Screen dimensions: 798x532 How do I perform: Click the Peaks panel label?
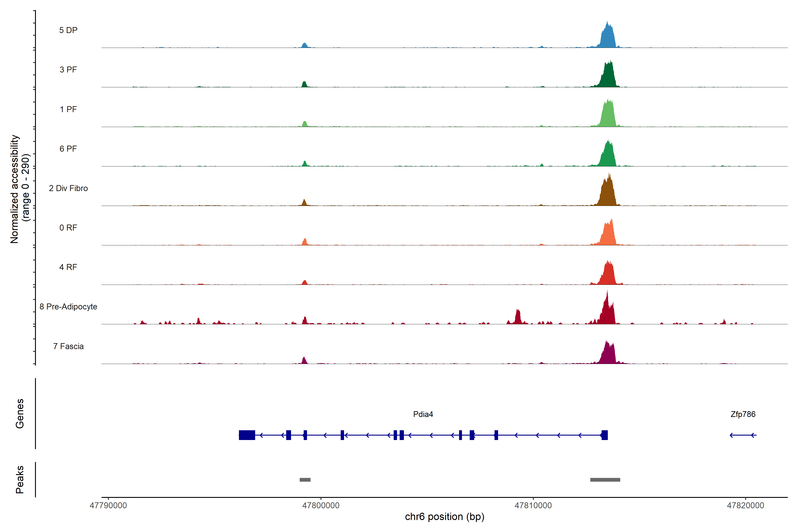20,479
